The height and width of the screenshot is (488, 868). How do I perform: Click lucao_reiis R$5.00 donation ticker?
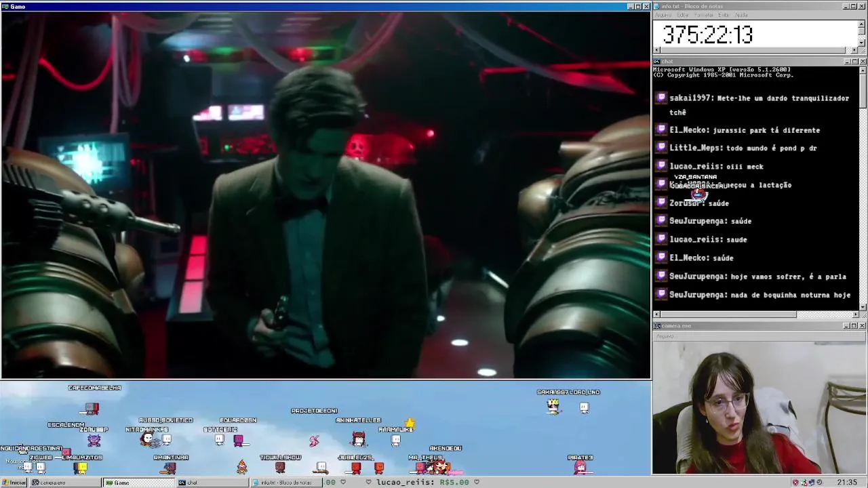point(422,482)
